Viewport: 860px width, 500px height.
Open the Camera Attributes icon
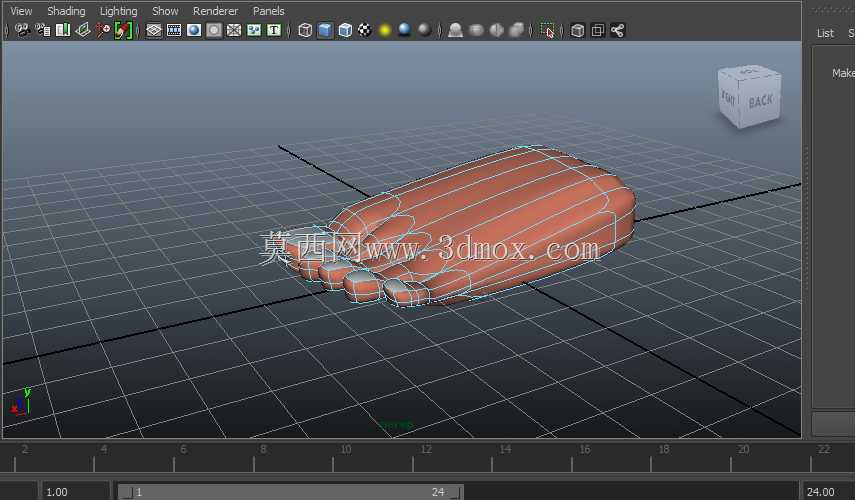[43, 30]
